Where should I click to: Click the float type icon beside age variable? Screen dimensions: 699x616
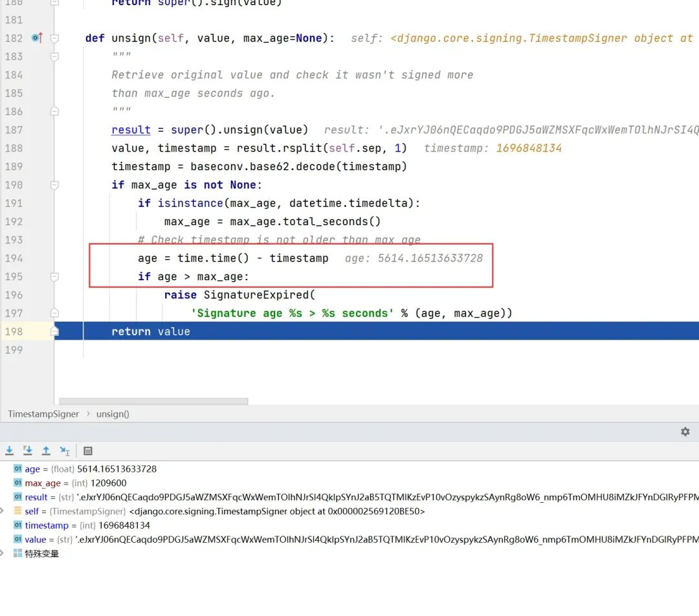(18, 468)
